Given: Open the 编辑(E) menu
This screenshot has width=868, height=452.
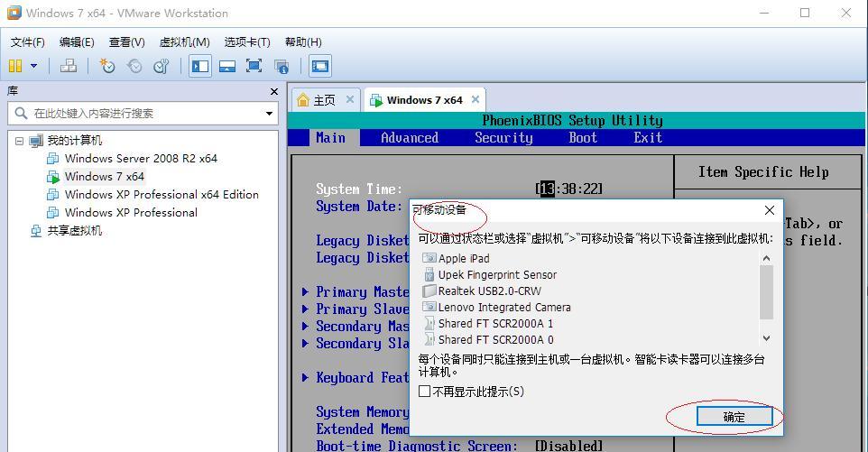Looking at the screenshot, I should tap(77, 42).
